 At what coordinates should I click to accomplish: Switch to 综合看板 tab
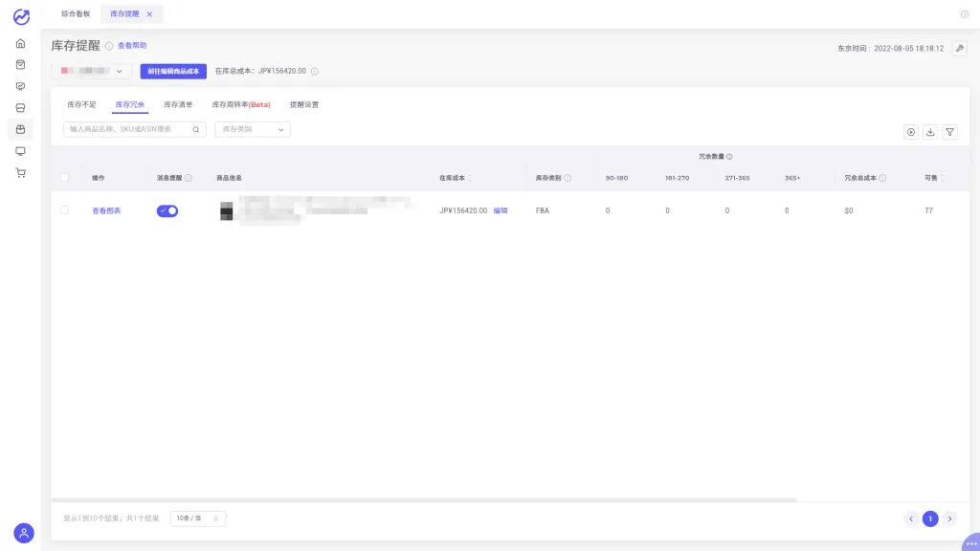76,13
